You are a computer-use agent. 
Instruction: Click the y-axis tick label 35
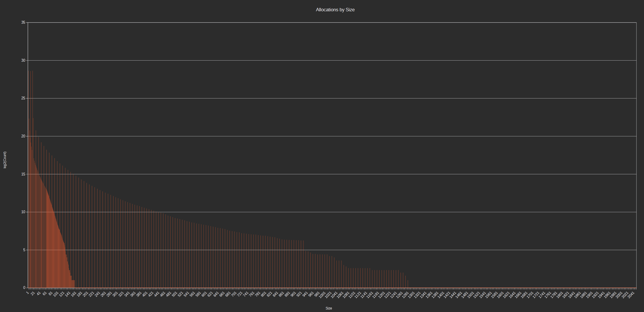click(x=23, y=23)
